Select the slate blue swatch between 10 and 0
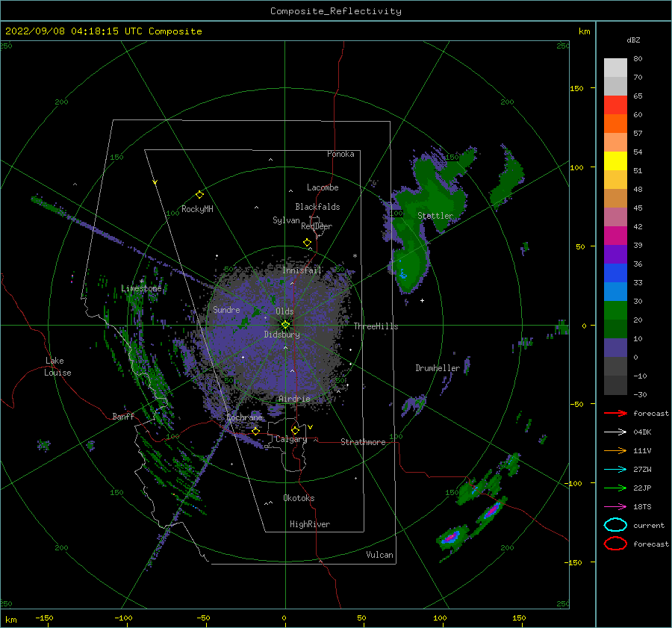 (x=615, y=348)
